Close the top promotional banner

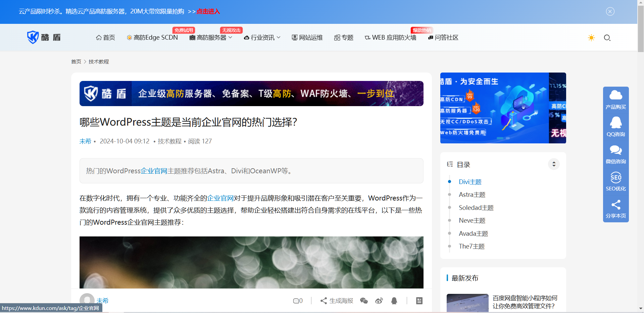tap(610, 11)
